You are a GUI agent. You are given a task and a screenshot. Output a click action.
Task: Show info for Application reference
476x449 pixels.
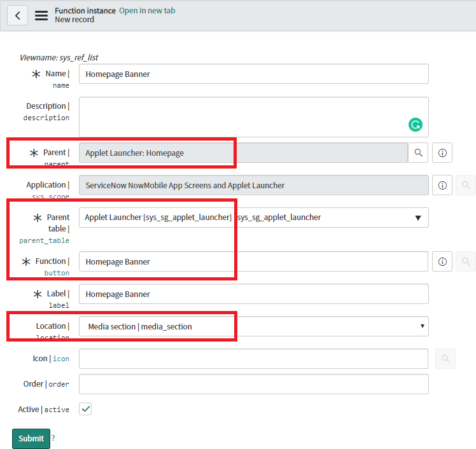click(x=442, y=185)
